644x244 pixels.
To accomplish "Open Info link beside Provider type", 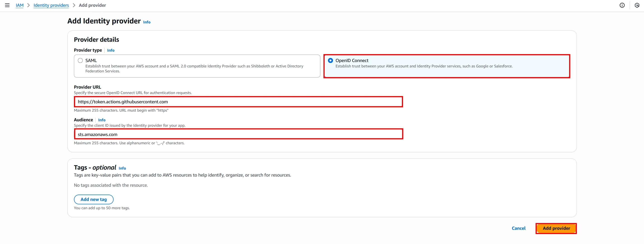I will 111,50.
